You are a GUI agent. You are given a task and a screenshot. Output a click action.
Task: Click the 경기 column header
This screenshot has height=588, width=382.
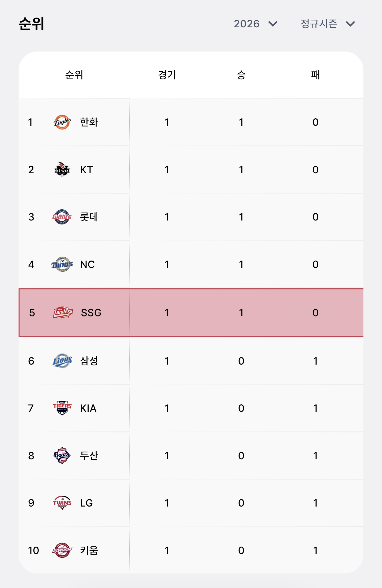click(167, 75)
